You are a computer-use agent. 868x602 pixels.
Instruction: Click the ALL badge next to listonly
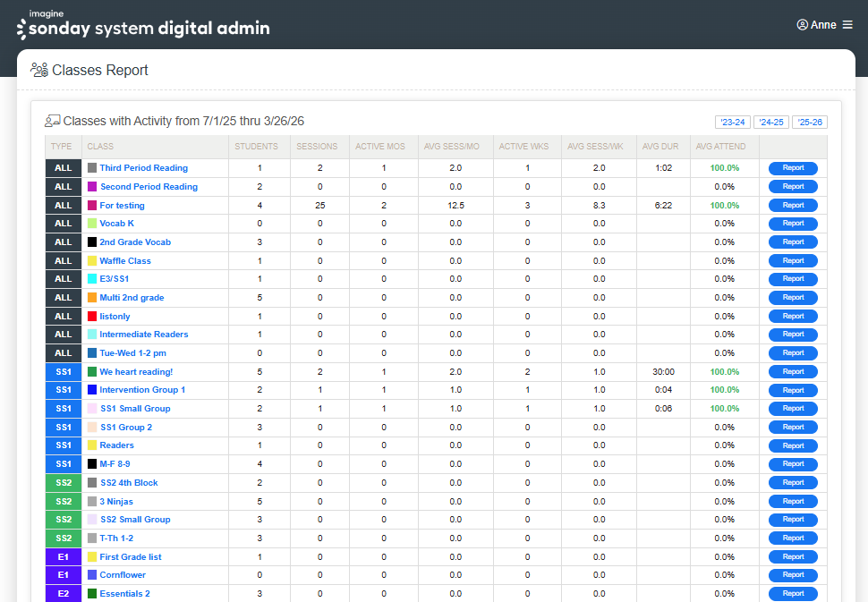click(63, 315)
